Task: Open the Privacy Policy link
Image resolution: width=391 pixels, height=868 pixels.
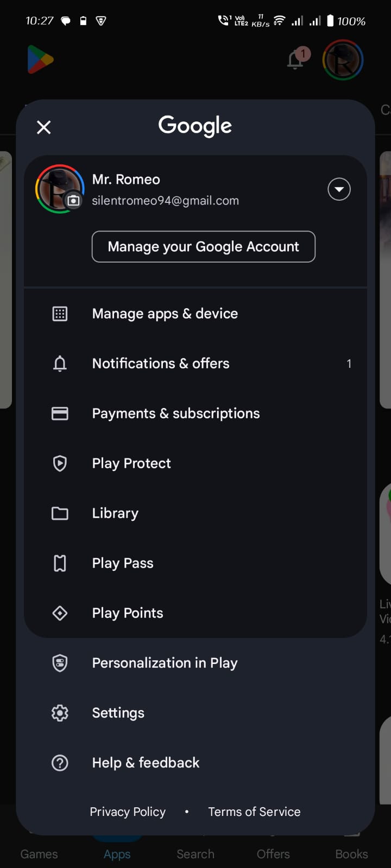Action: coord(128,812)
